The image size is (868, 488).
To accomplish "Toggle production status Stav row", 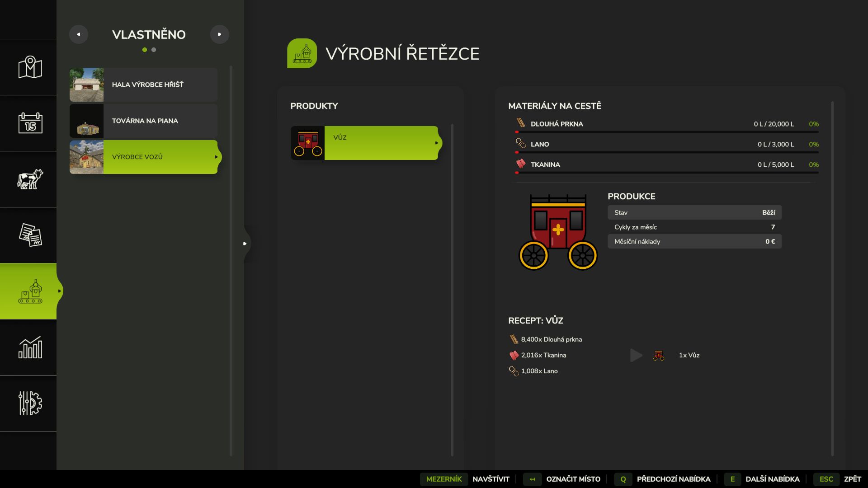I will 694,212.
